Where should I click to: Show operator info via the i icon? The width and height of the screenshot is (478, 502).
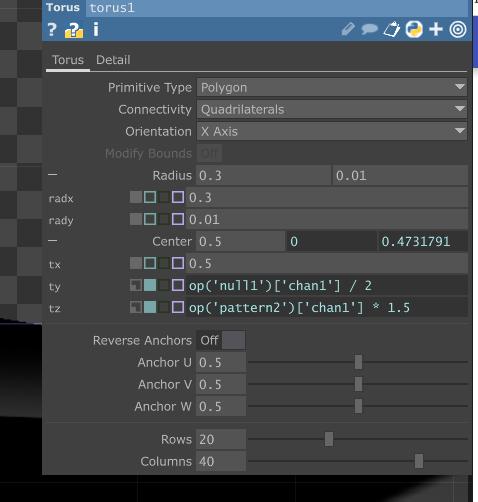coord(96,29)
